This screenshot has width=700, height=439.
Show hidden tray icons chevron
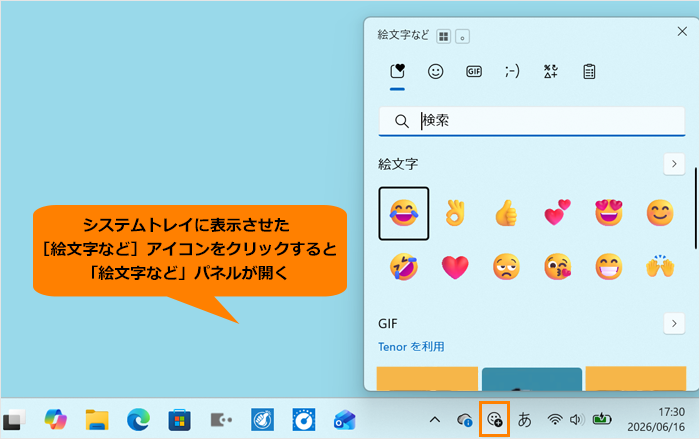tap(435, 420)
